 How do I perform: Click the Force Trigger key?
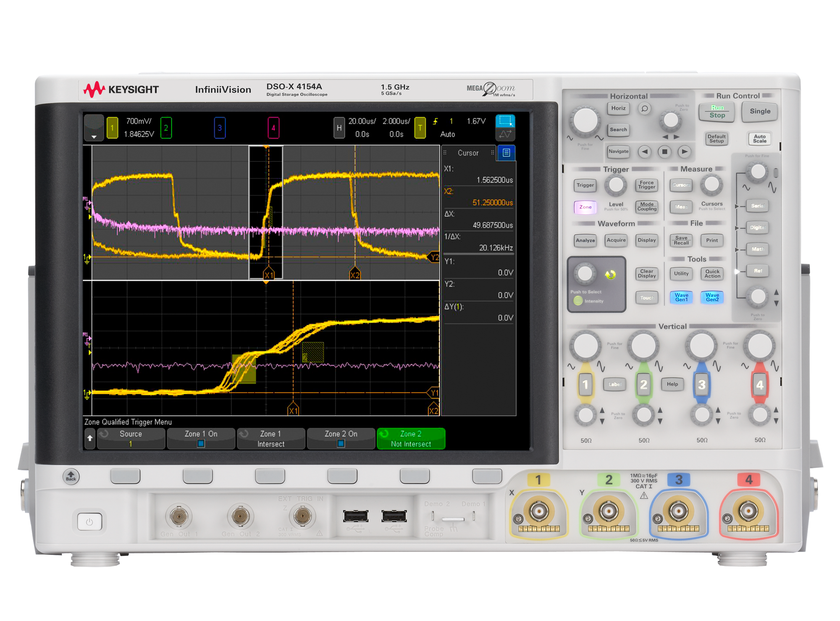(647, 185)
